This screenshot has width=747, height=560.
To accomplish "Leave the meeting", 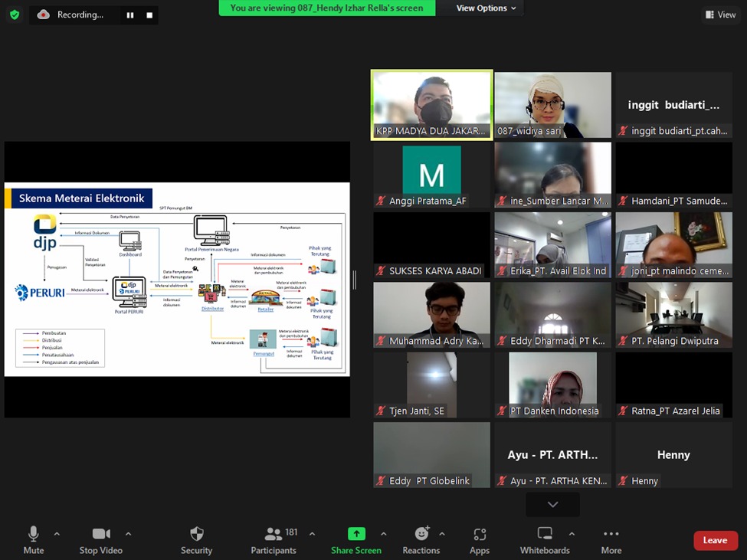I will point(715,540).
